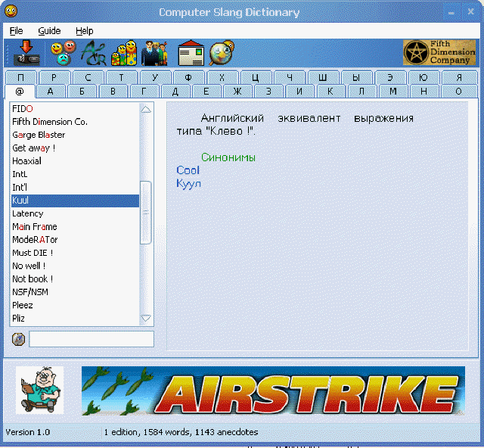484x448 pixels.
Task: Switch to the Р letter tab
Action: tap(54, 77)
